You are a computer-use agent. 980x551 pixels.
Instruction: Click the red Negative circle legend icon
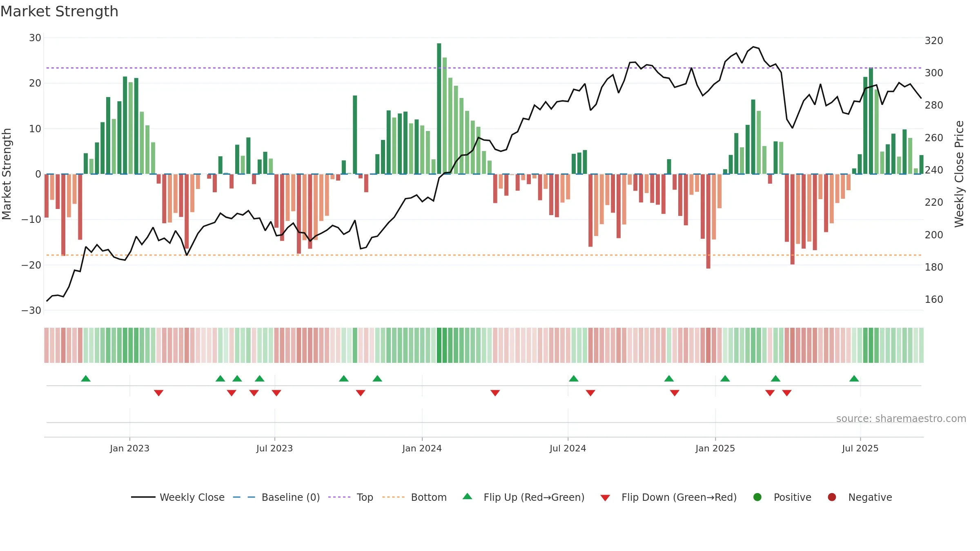click(832, 497)
